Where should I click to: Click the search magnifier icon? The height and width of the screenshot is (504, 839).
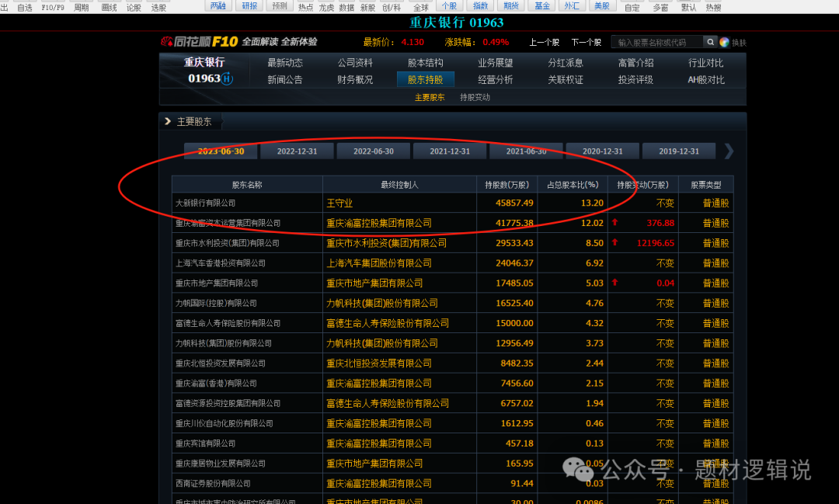(x=710, y=42)
